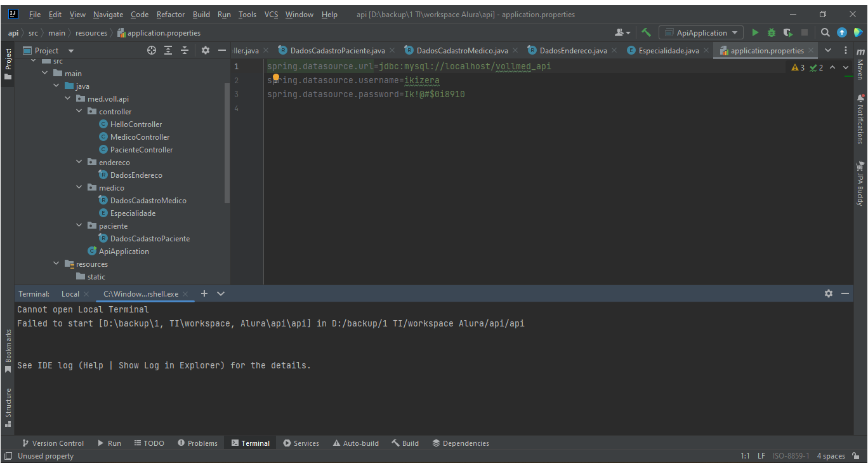Debug ApiApplication with the bug icon
The image size is (868, 463).
tap(772, 32)
